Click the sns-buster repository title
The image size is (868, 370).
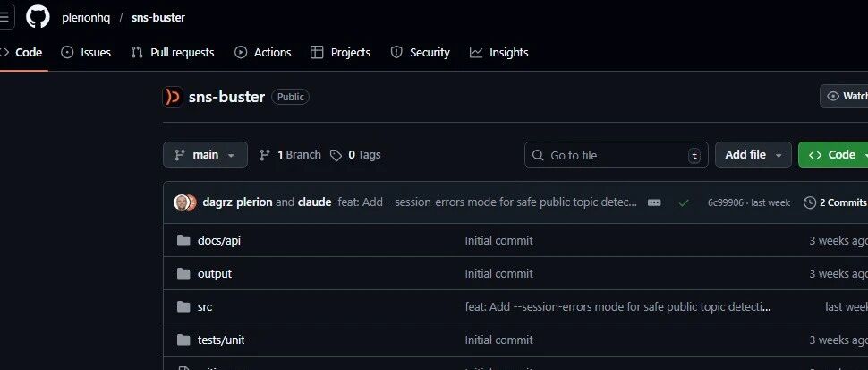pyautogui.click(x=226, y=97)
